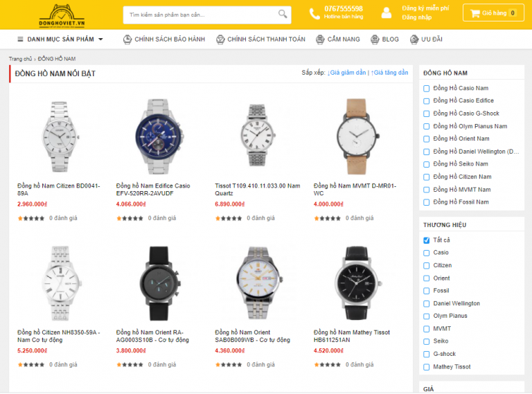Open Citizen NH8350-59A watch image

click(60, 283)
